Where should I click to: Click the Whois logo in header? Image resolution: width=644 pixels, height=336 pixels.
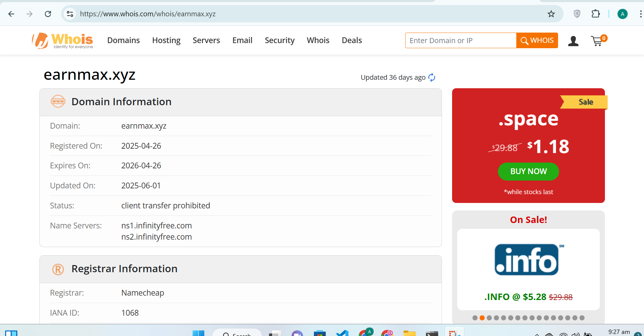tap(63, 41)
